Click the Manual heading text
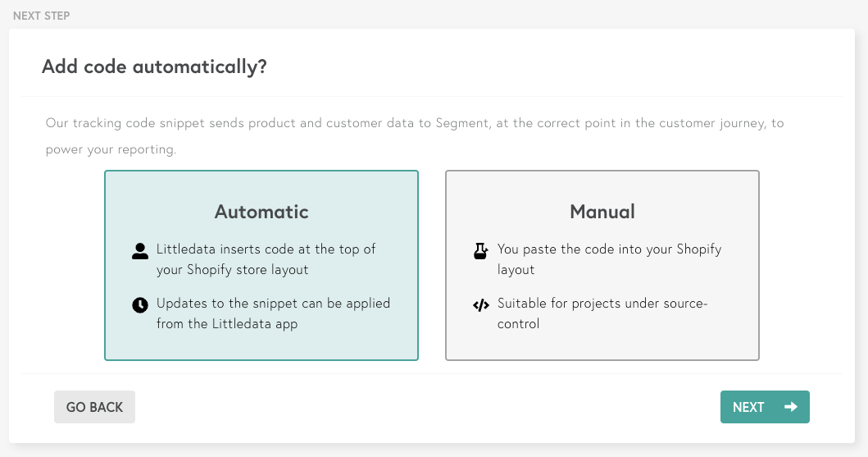 click(602, 212)
